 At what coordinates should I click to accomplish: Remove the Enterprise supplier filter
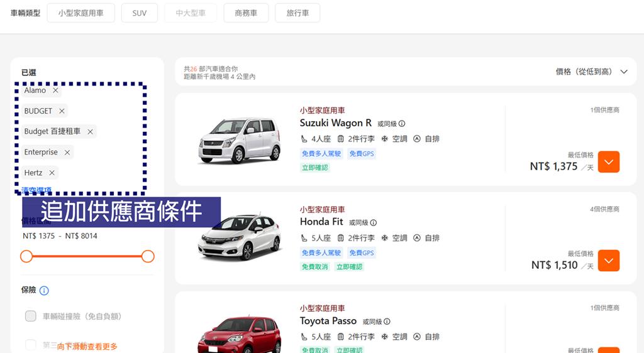point(67,152)
